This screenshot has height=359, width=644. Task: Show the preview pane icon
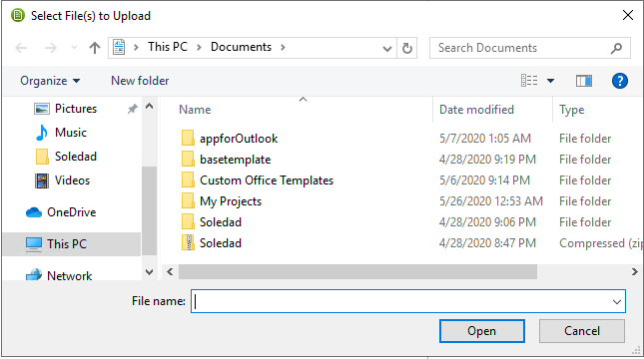click(584, 81)
